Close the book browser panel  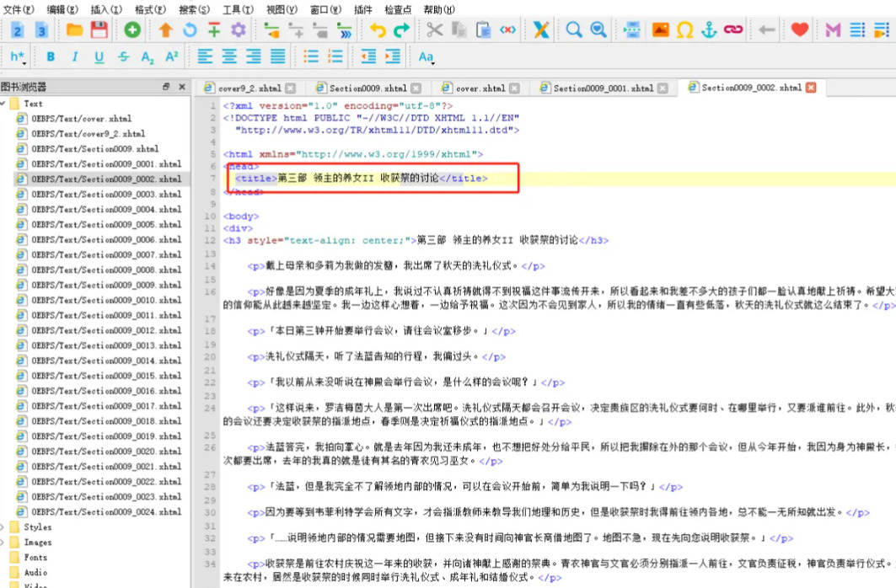[x=181, y=87]
